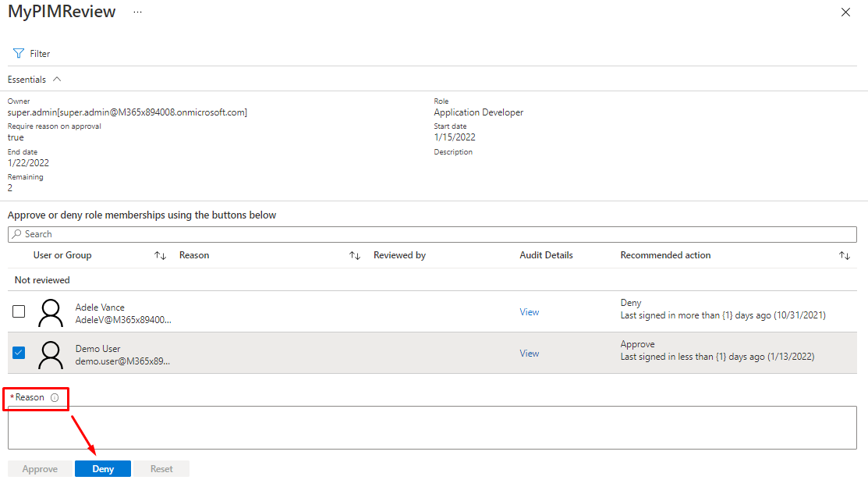
Task: Sort the Recommended action column arrows
Action: tap(844, 256)
